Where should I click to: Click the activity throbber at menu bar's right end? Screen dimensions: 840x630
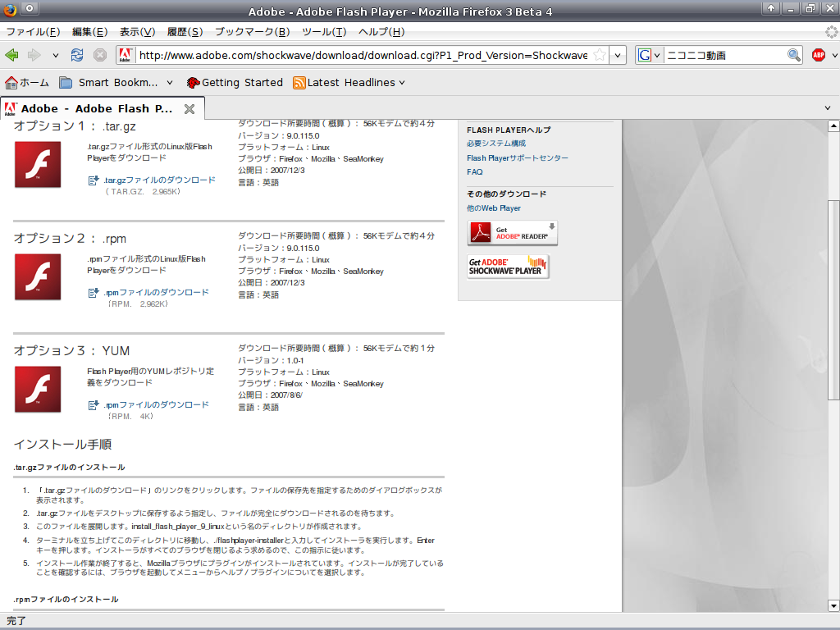coord(832,32)
